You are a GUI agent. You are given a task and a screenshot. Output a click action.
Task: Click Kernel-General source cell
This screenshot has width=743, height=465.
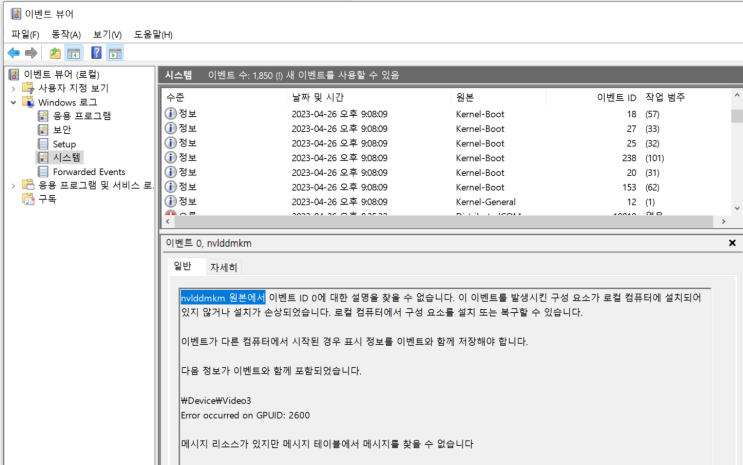(x=486, y=202)
